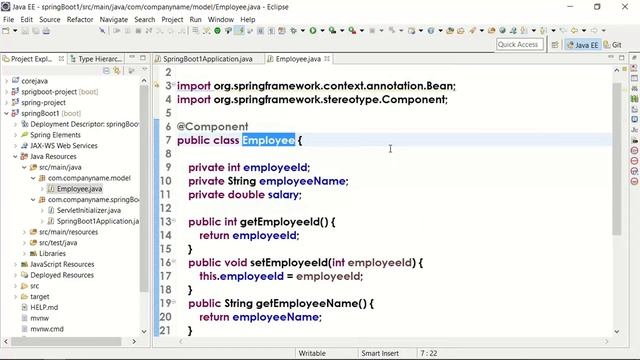Open the Edit menu
This screenshot has width=640, height=360.
point(27,20)
